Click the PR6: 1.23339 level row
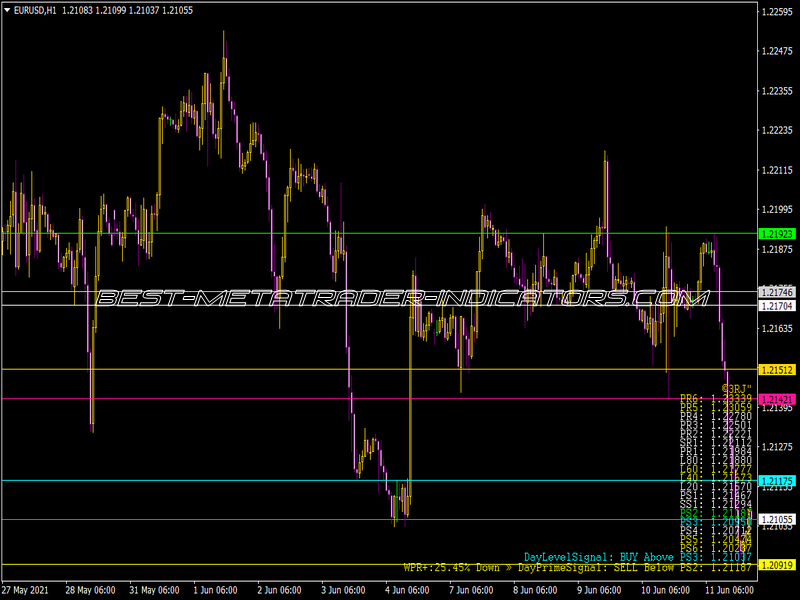800x600 pixels. coord(716,398)
